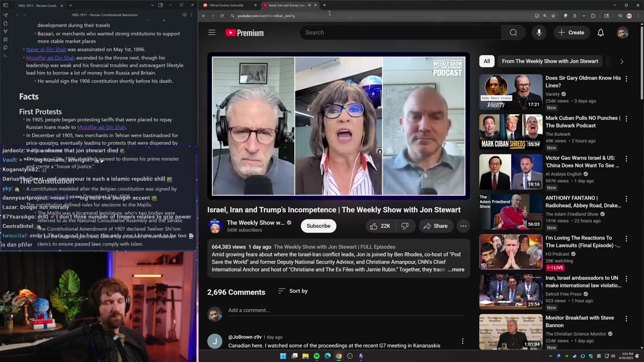Image resolution: width=644 pixels, height=362 pixels.
Task: Go back in the Chrome browser
Action: click(x=204, y=16)
